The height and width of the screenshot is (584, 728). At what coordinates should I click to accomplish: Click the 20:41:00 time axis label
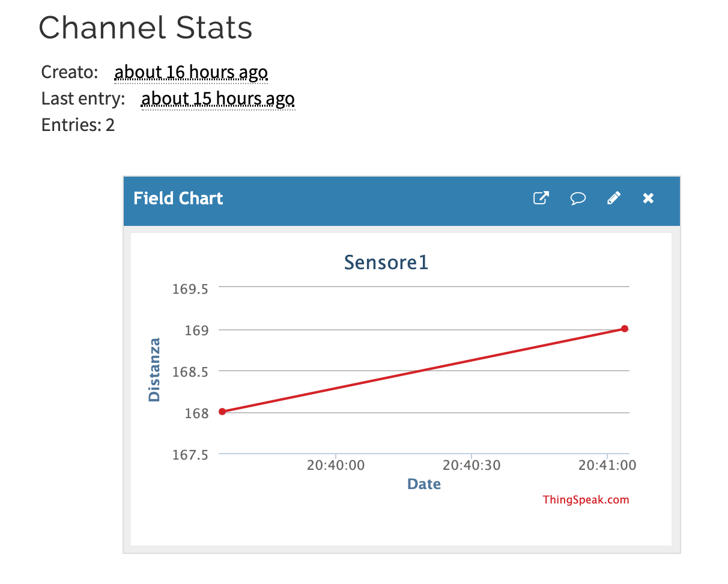(607, 465)
